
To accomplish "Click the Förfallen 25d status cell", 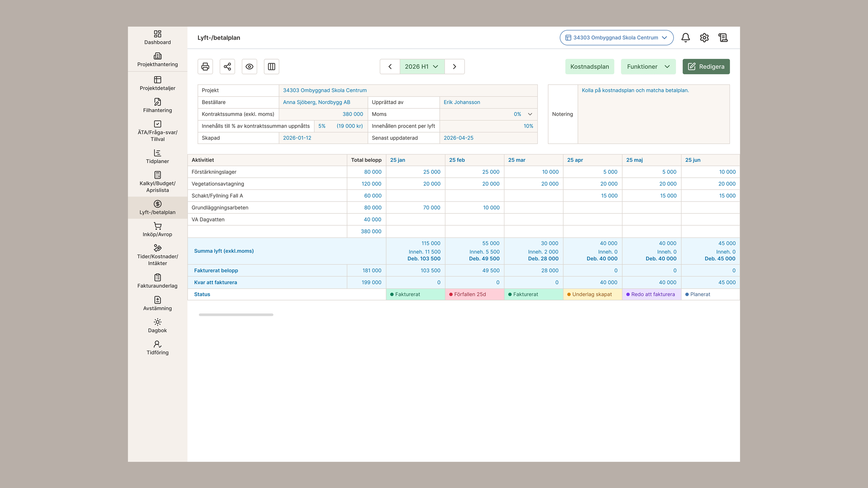I will (x=474, y=294).
